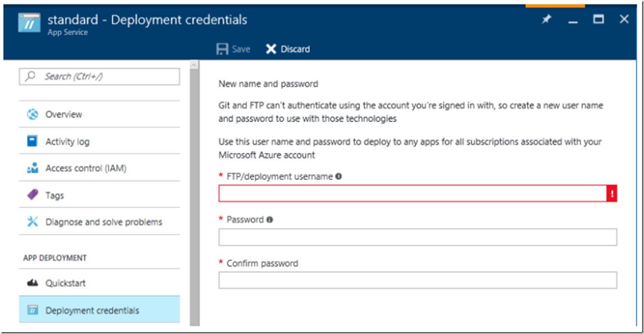This screenshot has width=644, height=334.
Task: Discard changes with the X icon
Action: (271, 49)
